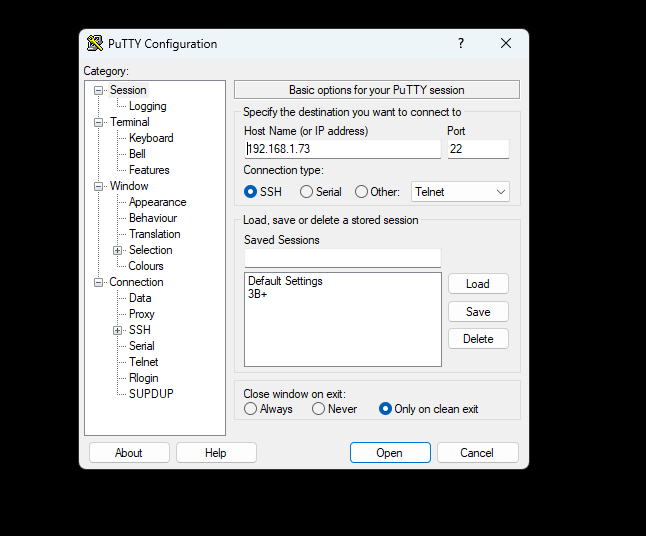Expand the SSH tree node

pyautogui.click(x=117, y=330)
